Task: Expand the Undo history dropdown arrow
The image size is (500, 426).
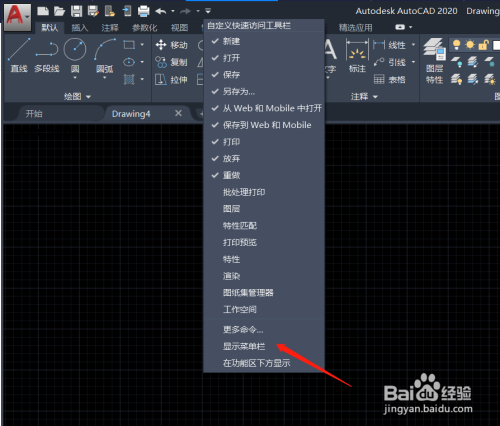Action: click(x=173, y=11)
